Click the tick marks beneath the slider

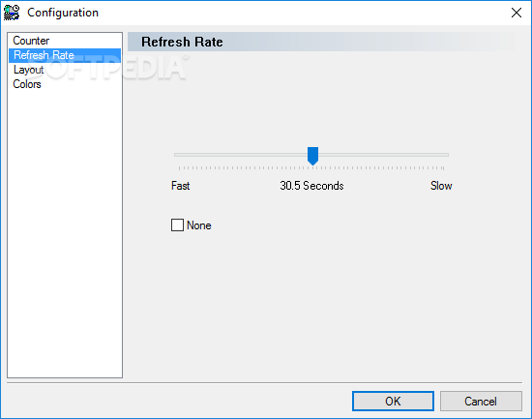coord(311,168)
